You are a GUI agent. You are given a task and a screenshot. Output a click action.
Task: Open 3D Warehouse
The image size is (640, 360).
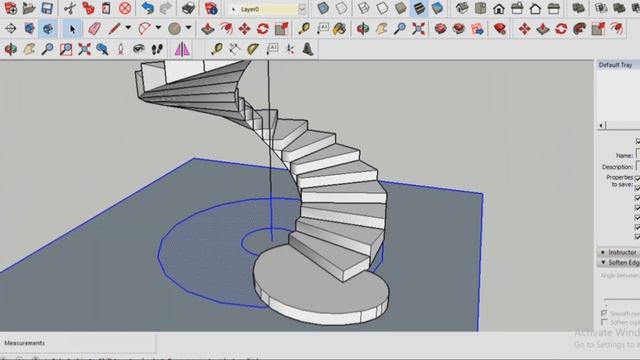tap(440, 29)
